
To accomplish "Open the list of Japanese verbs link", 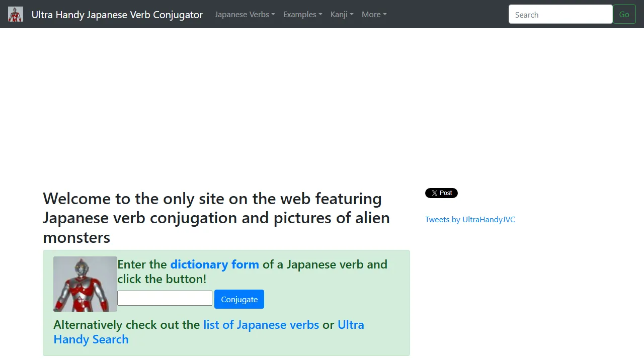I will (x=261, y=325).
